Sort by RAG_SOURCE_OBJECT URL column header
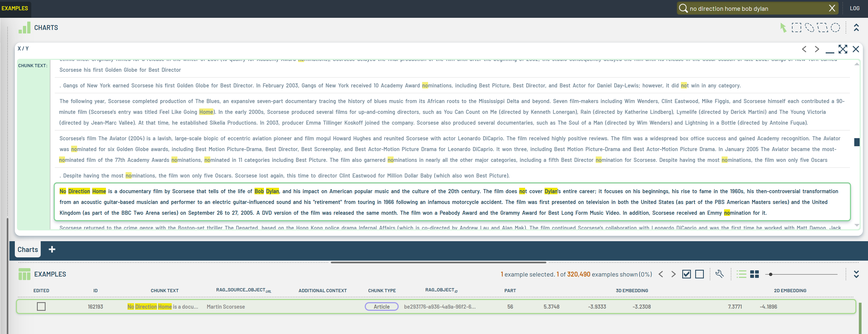This screenshot has height=334, width=868. pyautogui.click(x=244, y=290)
